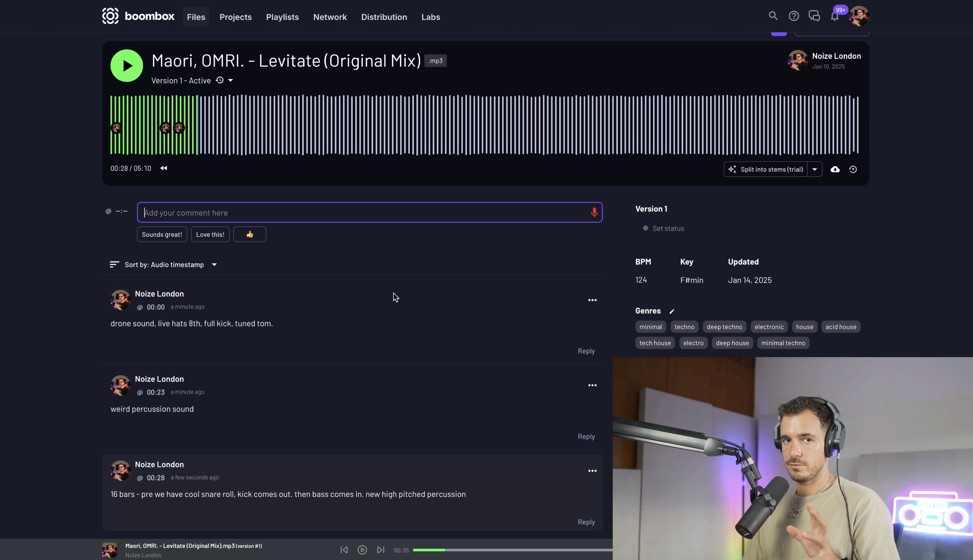Edit genres with the pencil icon
Viewport: 973px width, 560px height.
[672, 311]
